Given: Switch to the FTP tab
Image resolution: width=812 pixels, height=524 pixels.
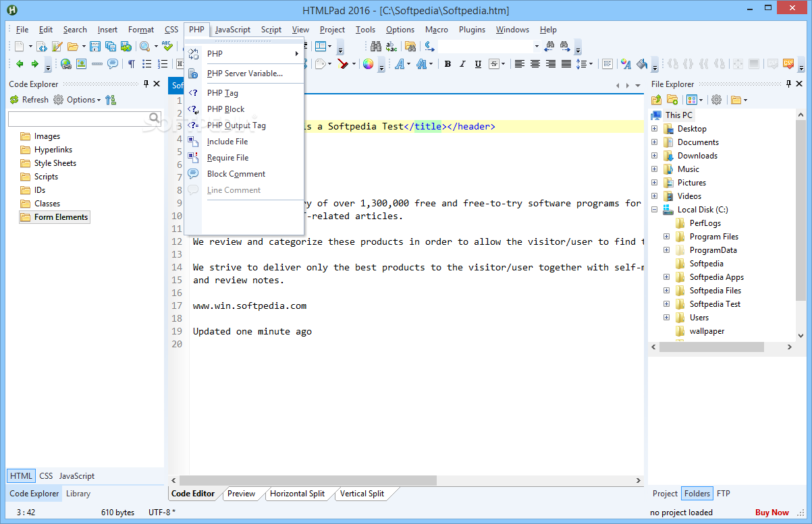Looking at the screenshot, I should point(723,494).
